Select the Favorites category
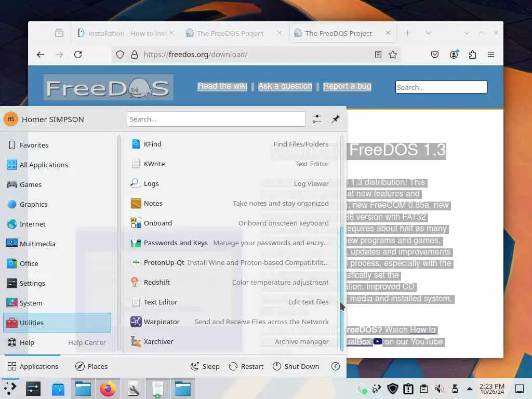This screenshot has height=399, width=532. click(x=57, y=145)
